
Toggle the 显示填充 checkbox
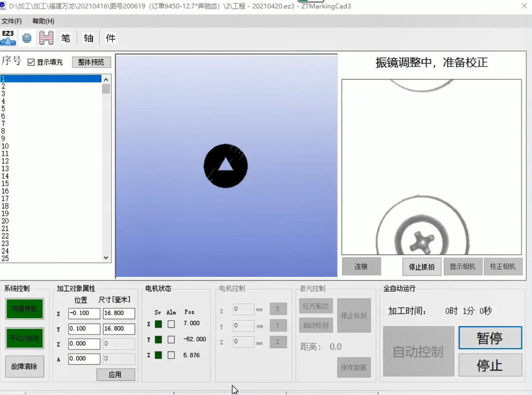click(x=31, y=62)
